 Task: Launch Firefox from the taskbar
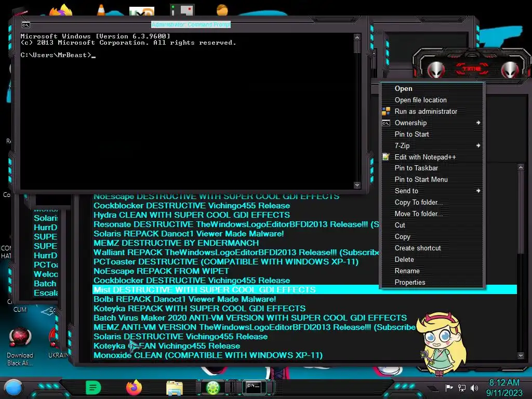click(134, 388)
